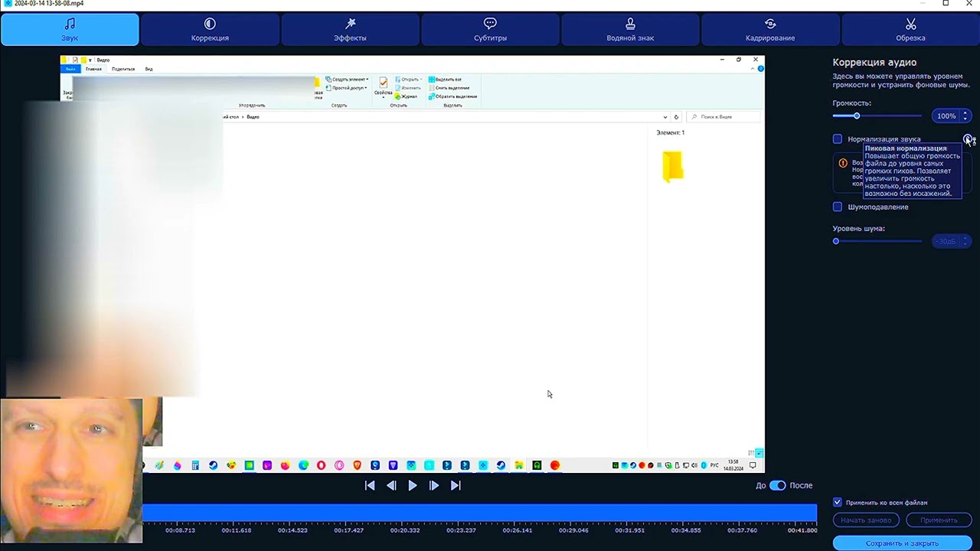Click the -30дБ noise level field

tap(946, 241)
